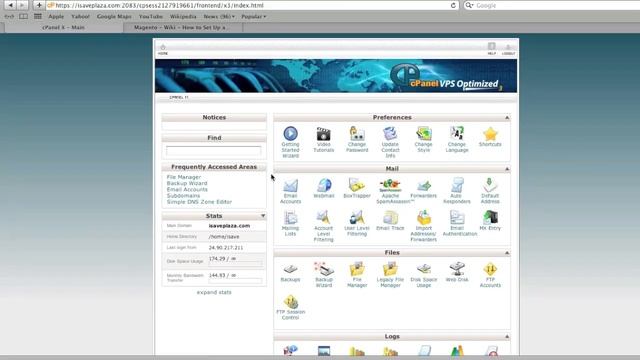Viewport: 640px width, 360px height.
Task: Open Video Tutorials icon
Action: pyautogui.click(x=323, y=134)
